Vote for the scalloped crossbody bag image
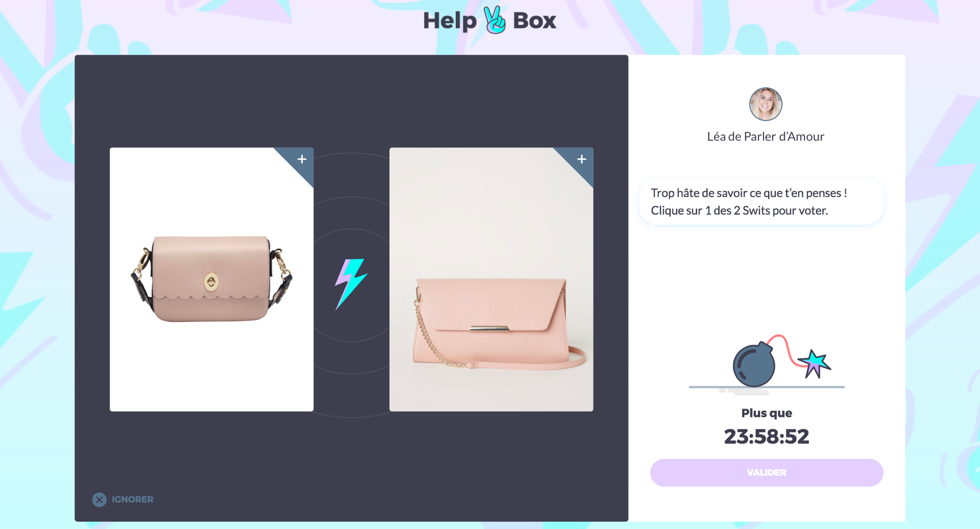The image size is (980, 529). 211,279
